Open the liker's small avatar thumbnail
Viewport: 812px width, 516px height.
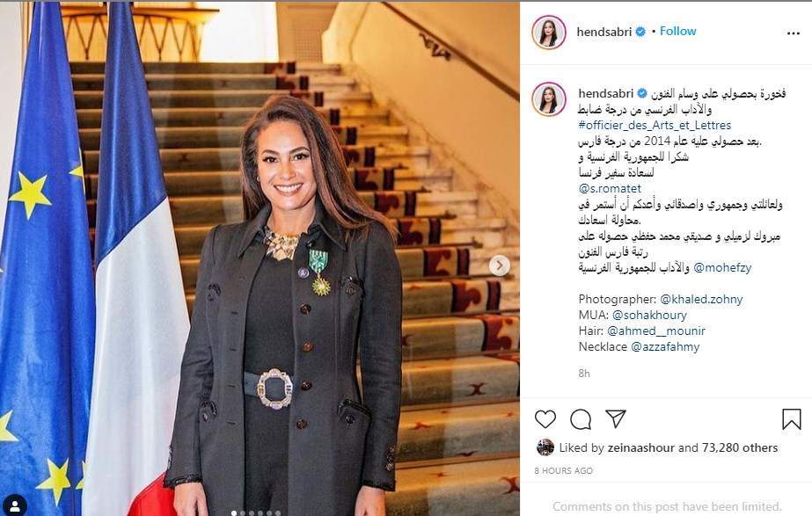545,447
